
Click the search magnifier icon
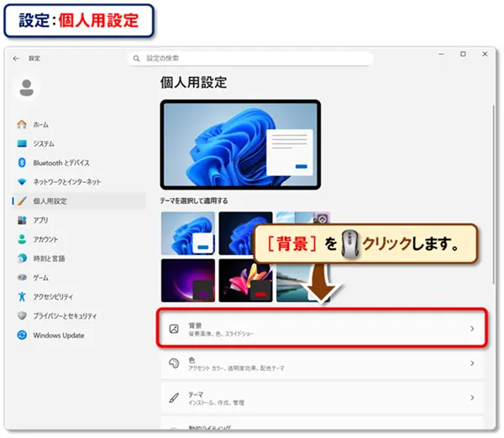coord(137,59)
